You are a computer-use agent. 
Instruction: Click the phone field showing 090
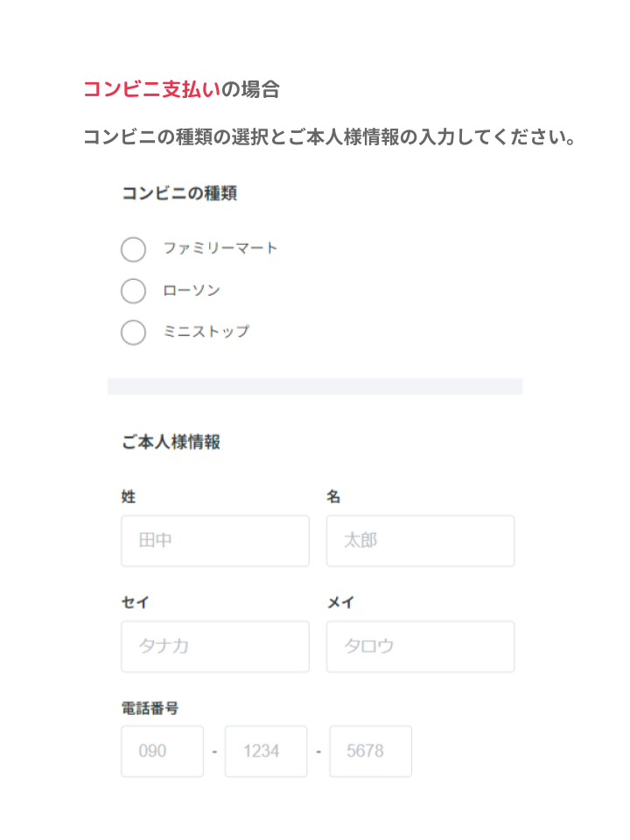pos(162,751)
